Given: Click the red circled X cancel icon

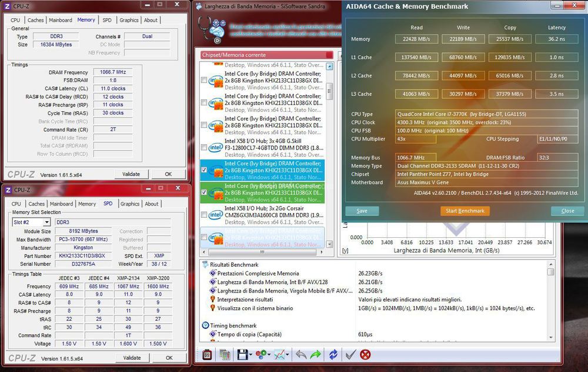Looking at the screenshot, I should tap(365, 354).
